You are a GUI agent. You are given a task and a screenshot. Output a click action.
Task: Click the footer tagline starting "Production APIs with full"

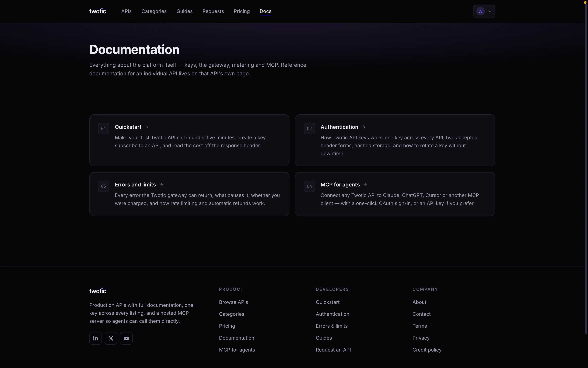pyautogui.click(x=141, y=313)
